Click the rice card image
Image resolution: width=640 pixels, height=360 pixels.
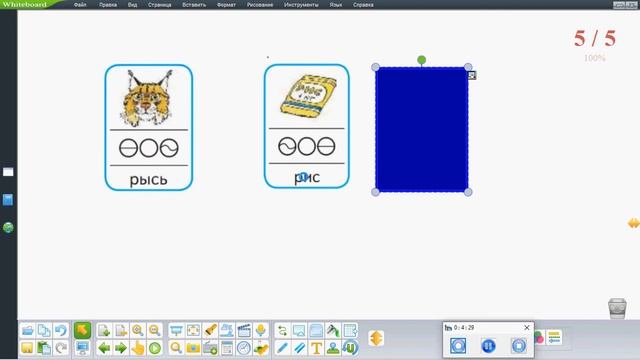308,96
